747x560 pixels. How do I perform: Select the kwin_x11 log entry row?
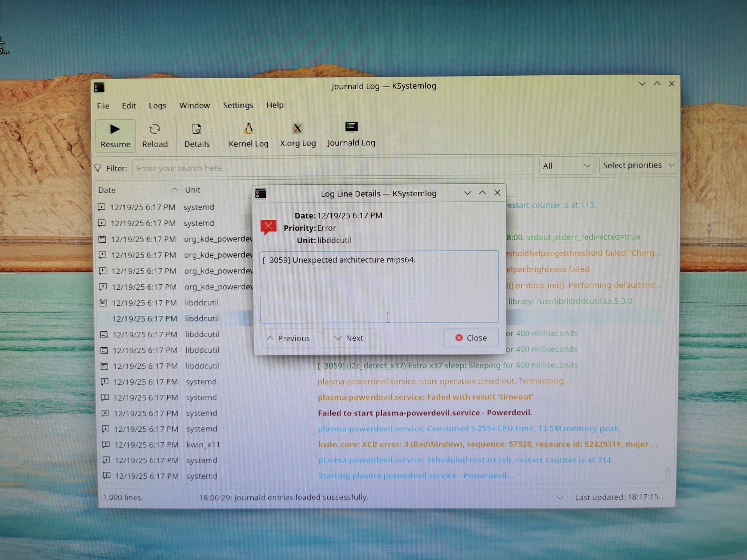pos(202,444)
